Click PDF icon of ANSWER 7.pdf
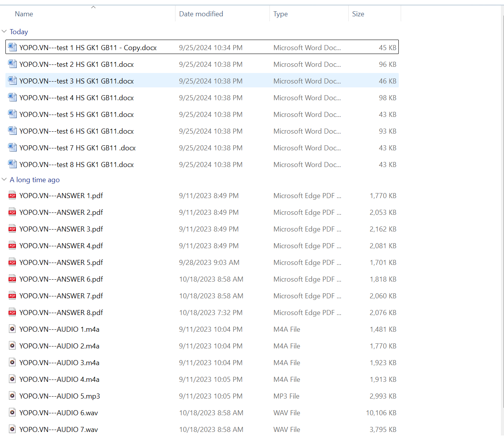 click(x=12, y=296)
